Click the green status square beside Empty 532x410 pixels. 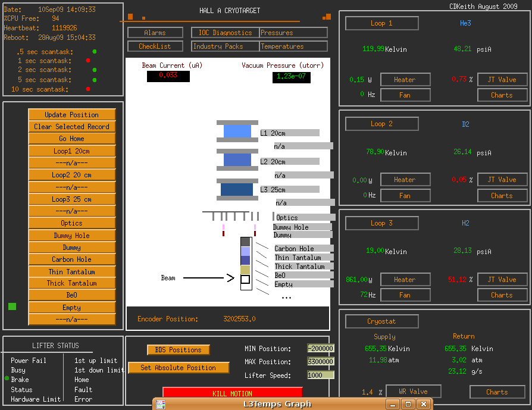12,306
